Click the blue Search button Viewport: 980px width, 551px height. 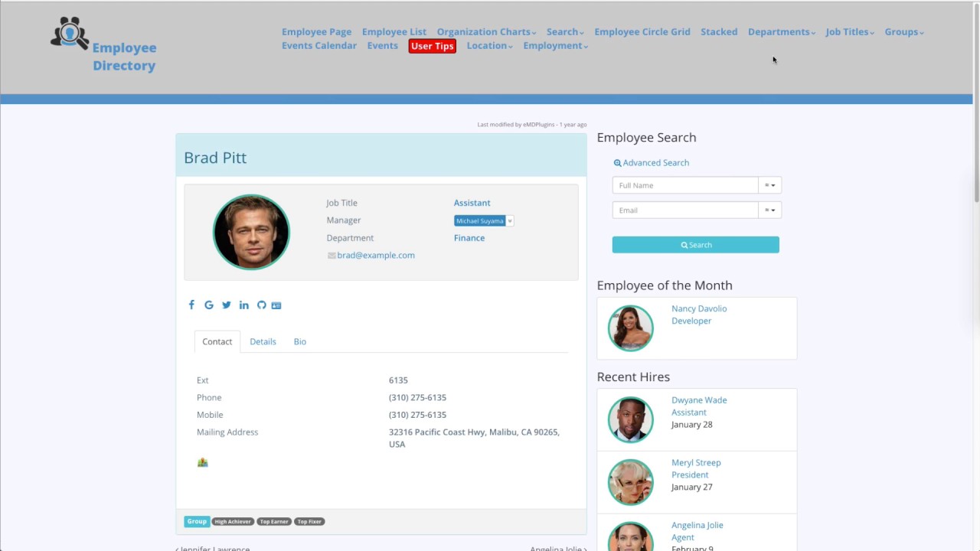(695, 245)
